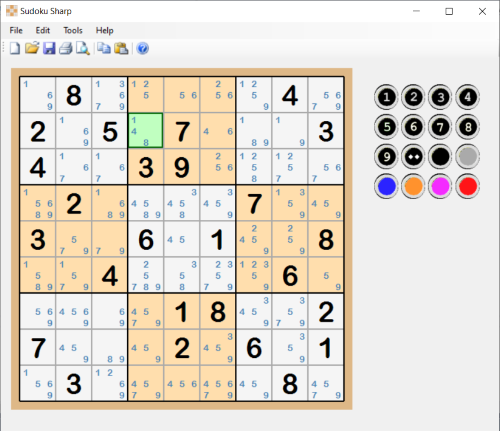Open the Tools menu
500x431 pixels.
click(x=73, y=30)
